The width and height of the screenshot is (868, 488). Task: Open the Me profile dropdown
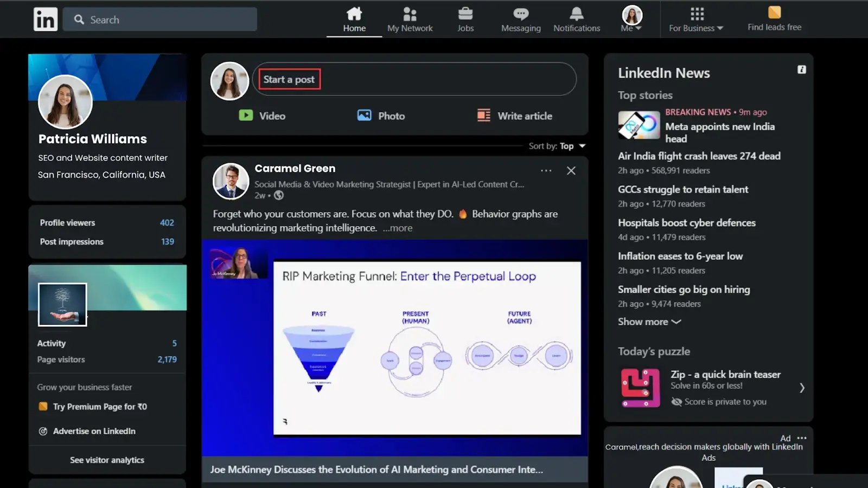click(631, 20)
